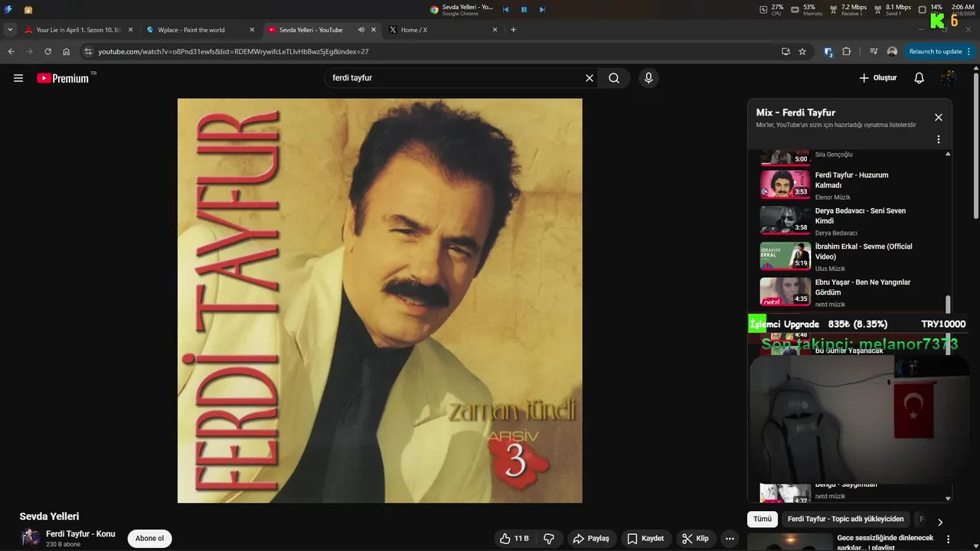Skip to next track in top bar
980x551 pixels.
(542, 10)
